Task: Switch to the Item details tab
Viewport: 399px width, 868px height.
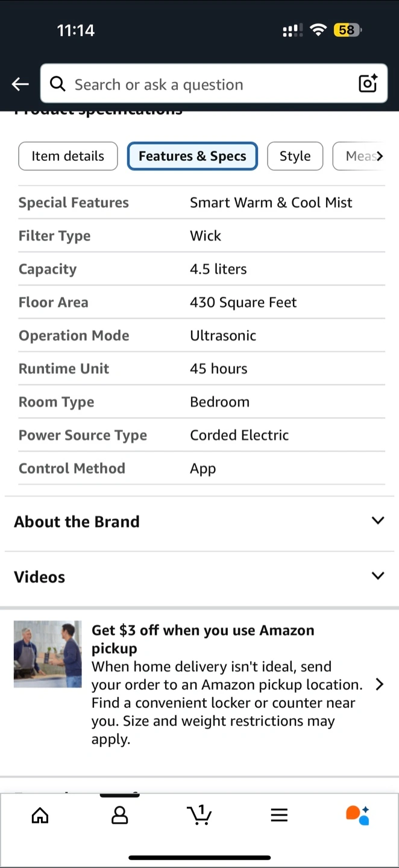Action: (68, 156)
